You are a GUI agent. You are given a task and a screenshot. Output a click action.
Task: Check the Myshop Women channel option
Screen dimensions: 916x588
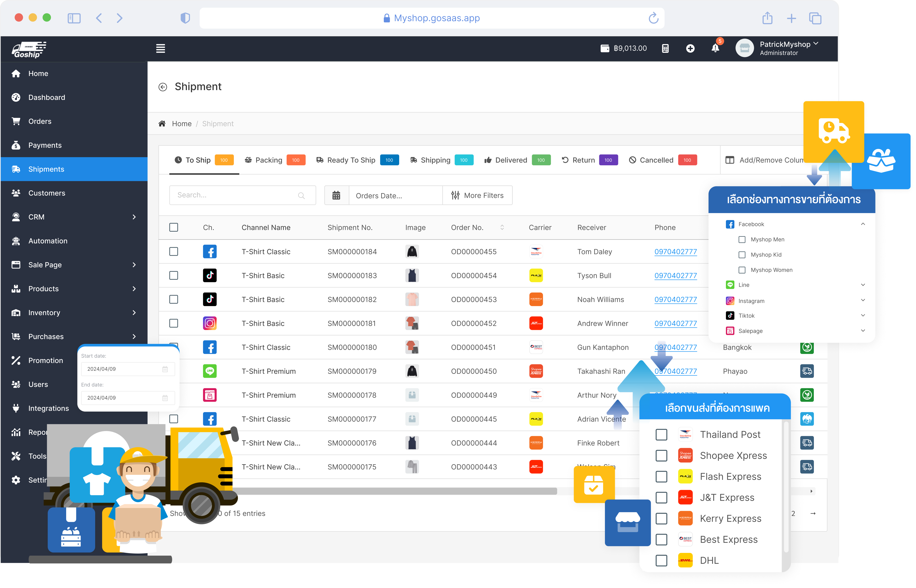[x=742, y=270]
